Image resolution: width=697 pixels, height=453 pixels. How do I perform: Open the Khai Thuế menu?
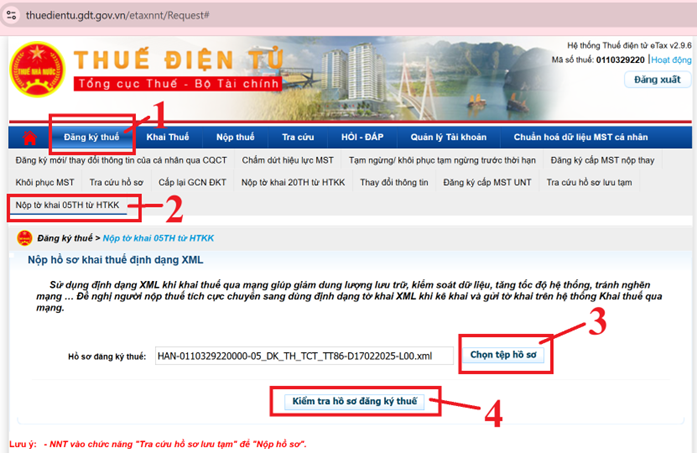point(168,137)
